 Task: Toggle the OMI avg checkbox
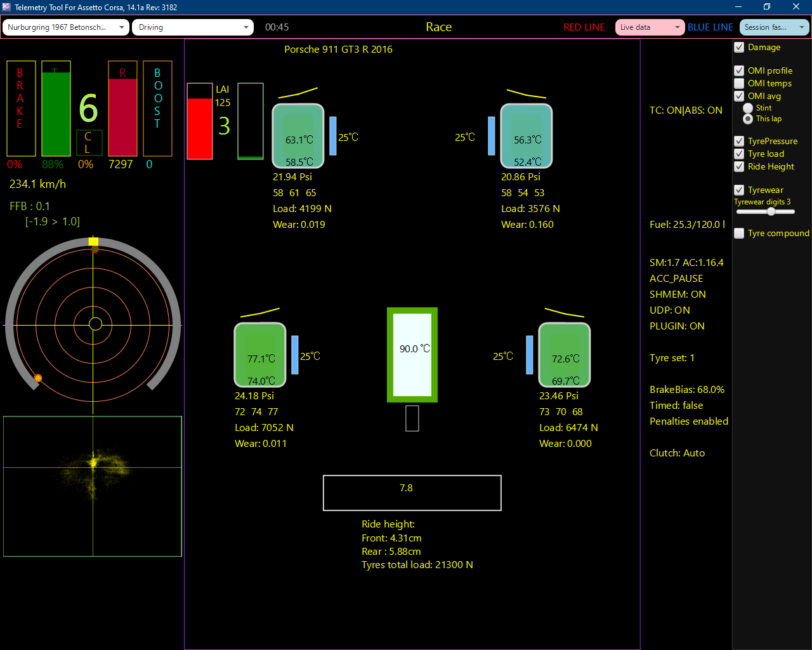pyautogui.click(x=739, y=96)
